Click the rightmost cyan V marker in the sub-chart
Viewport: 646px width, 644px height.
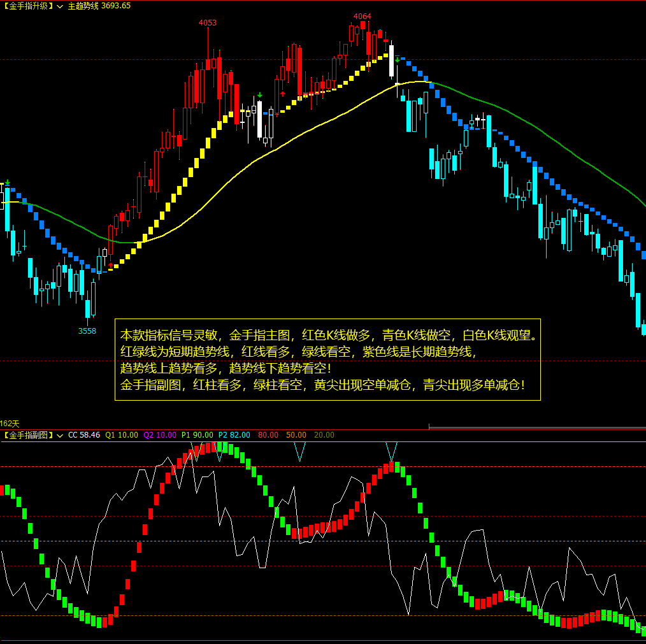[391, 451]
